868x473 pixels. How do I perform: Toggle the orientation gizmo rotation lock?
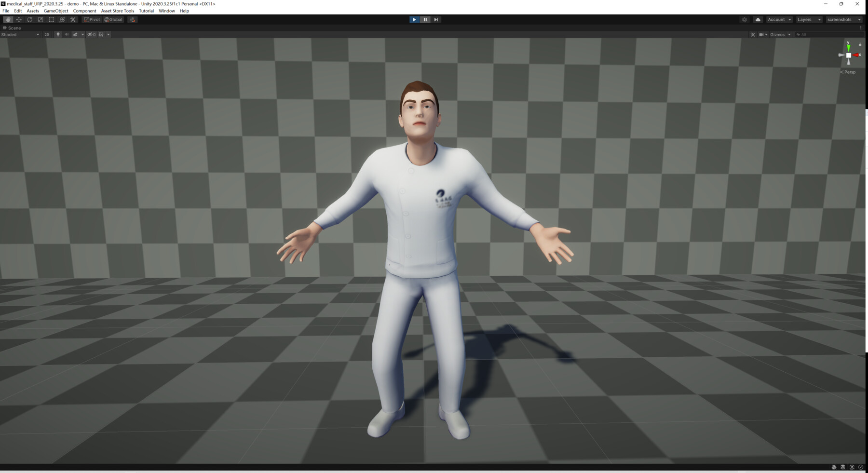[x=860, y=44]
